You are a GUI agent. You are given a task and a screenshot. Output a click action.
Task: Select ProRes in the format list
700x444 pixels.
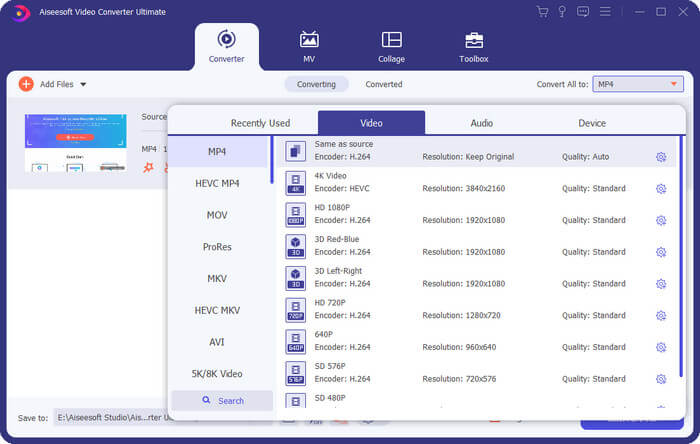pos(217,247)
